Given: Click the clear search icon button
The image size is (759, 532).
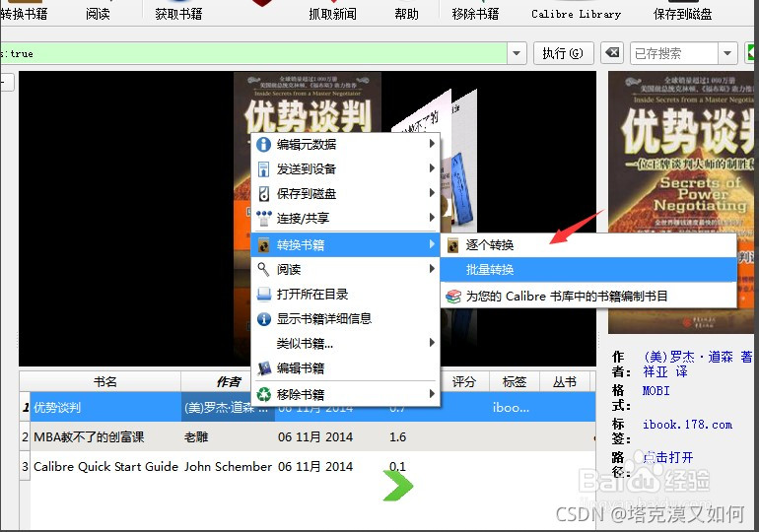Looking at the screenshot, I should tap(612, 53).
